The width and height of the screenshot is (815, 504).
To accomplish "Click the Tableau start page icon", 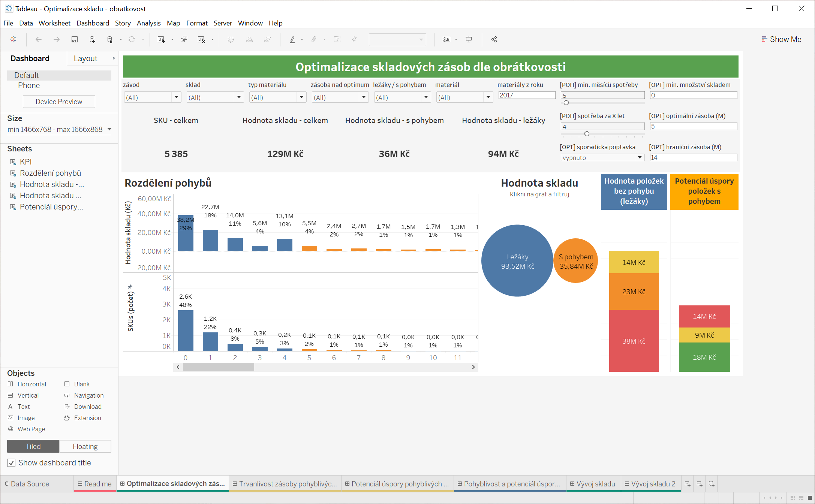I will pyautogui.click(x=13, y=39).
